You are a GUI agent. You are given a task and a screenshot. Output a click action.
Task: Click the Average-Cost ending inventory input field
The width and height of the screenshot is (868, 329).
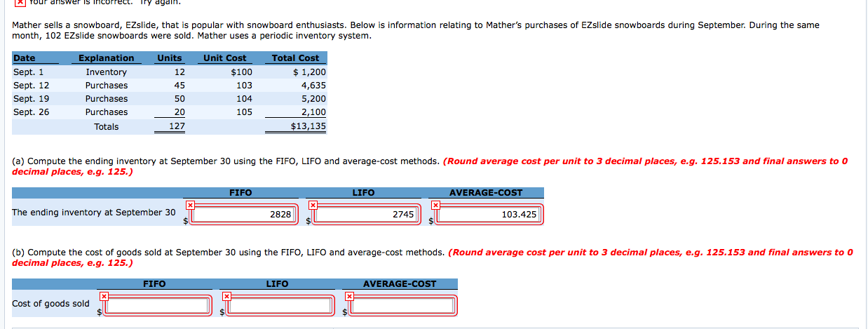489,215
